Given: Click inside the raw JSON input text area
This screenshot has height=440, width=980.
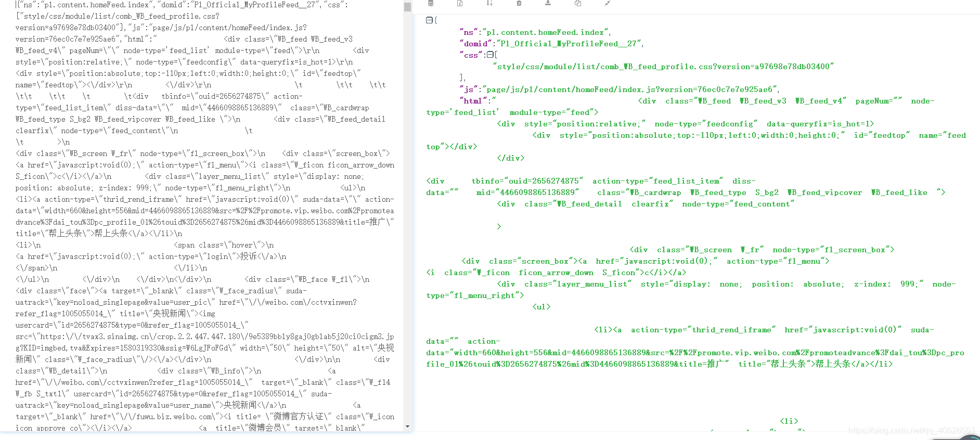Looking at the screenshot, I should 202,215.
